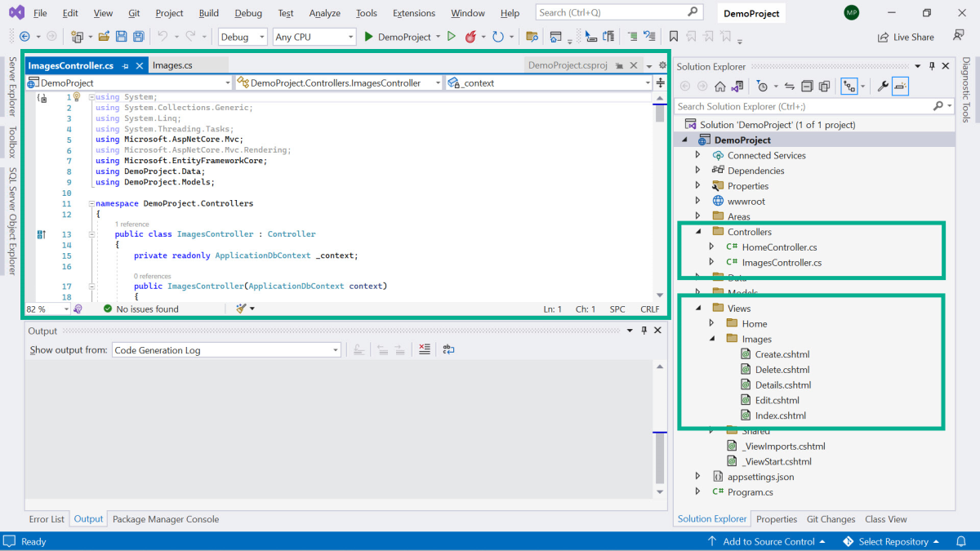Click the Restart circular arrow icon
The height and width of the screenshot is (551, 980).
(497, 37)
